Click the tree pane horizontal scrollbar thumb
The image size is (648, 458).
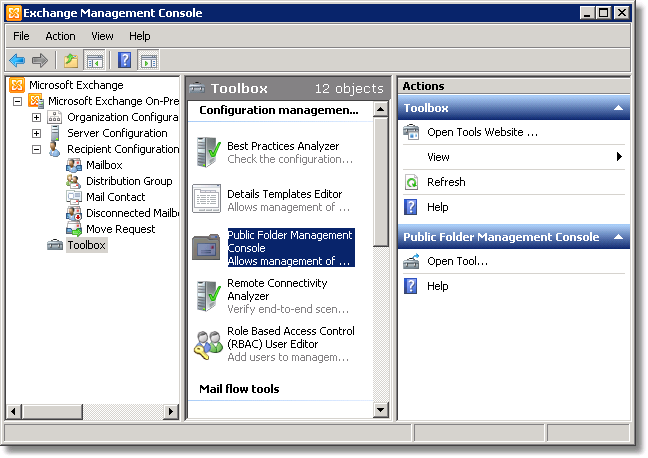(52, 411)
